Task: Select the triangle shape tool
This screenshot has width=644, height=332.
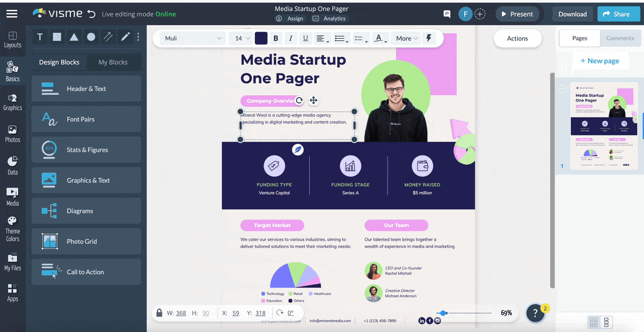Action: [74, 37]
